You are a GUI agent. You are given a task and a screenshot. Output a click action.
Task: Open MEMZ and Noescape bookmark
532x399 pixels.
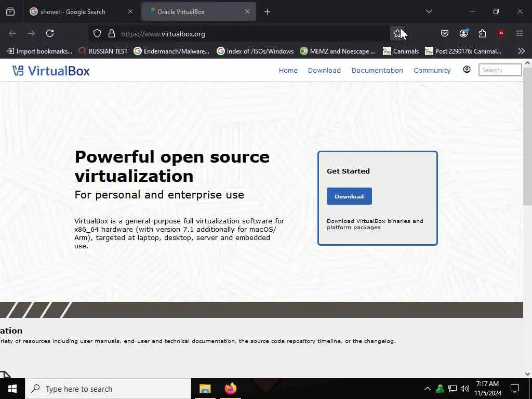[x=338, y=51]
